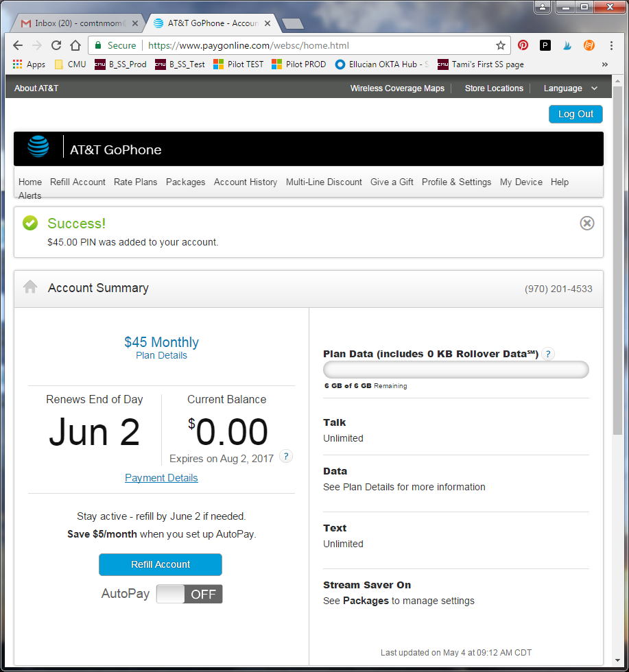Open the black P extension icon
This screenshot has width=629, height=672.
pyautogui.click(x=545, y=45)
